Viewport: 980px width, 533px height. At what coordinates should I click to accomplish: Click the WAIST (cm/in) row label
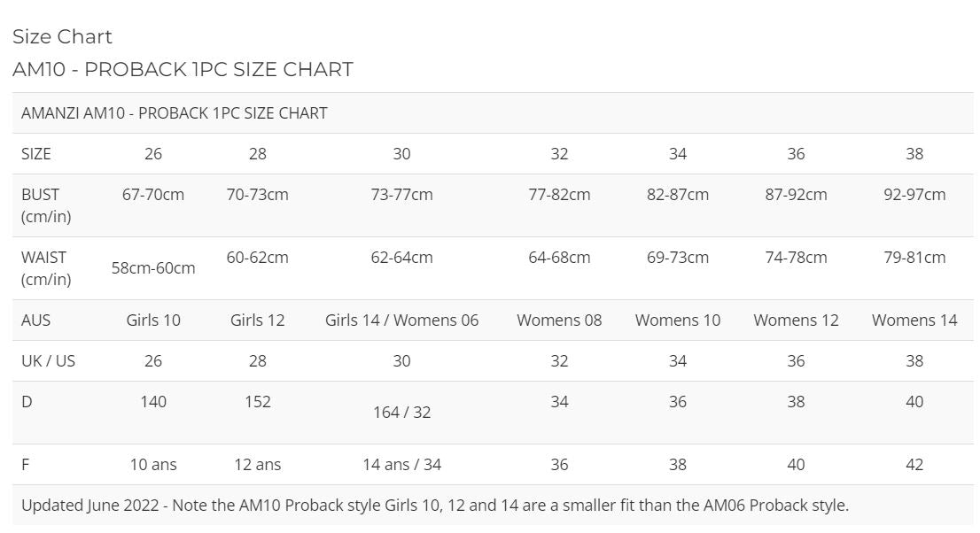point(46,268)
